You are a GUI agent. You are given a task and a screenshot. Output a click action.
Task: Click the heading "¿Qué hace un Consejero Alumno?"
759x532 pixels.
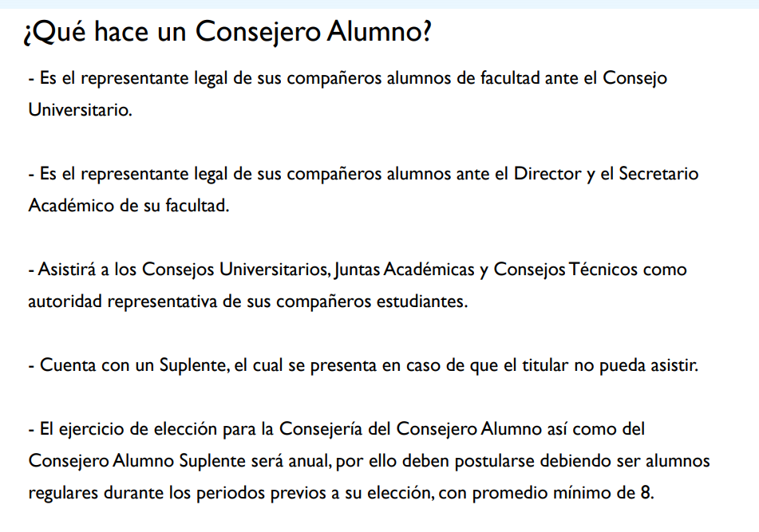point(228,32)
